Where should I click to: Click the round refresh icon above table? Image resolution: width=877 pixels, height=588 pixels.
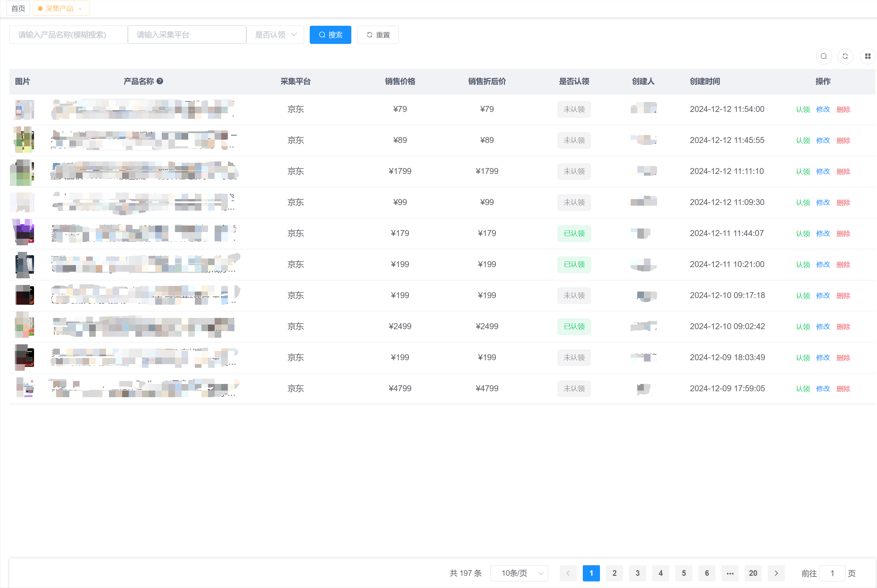(845, 56)
